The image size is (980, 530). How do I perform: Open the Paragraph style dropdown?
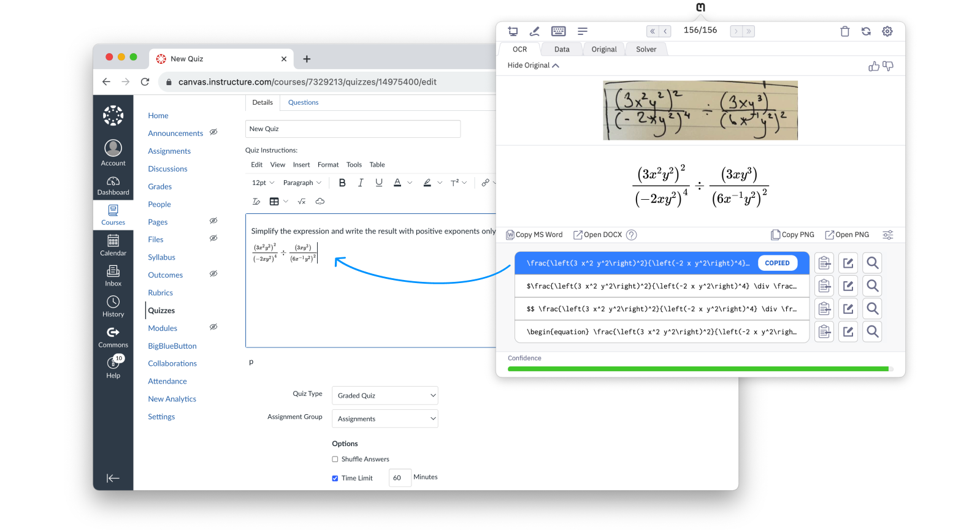point(302,183)
